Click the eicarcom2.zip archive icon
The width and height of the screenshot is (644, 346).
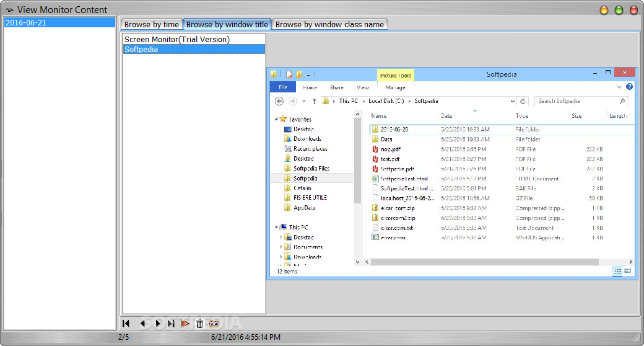pos(375,218)
